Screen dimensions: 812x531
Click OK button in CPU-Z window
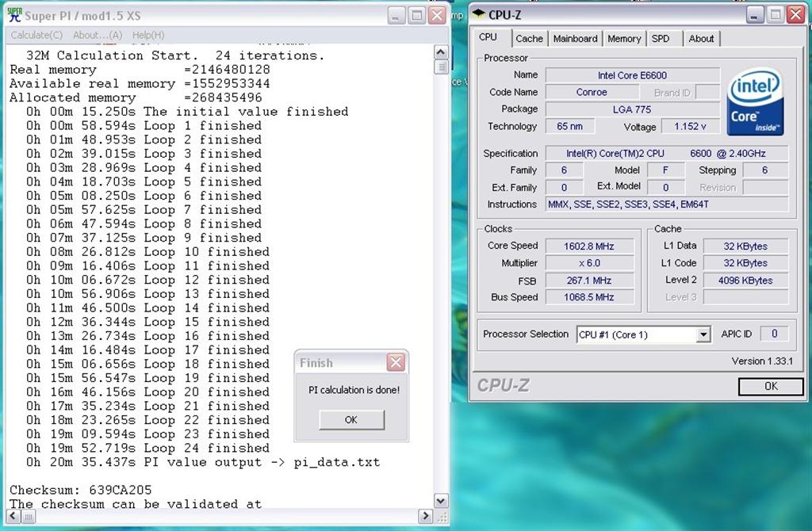point(771,386)
